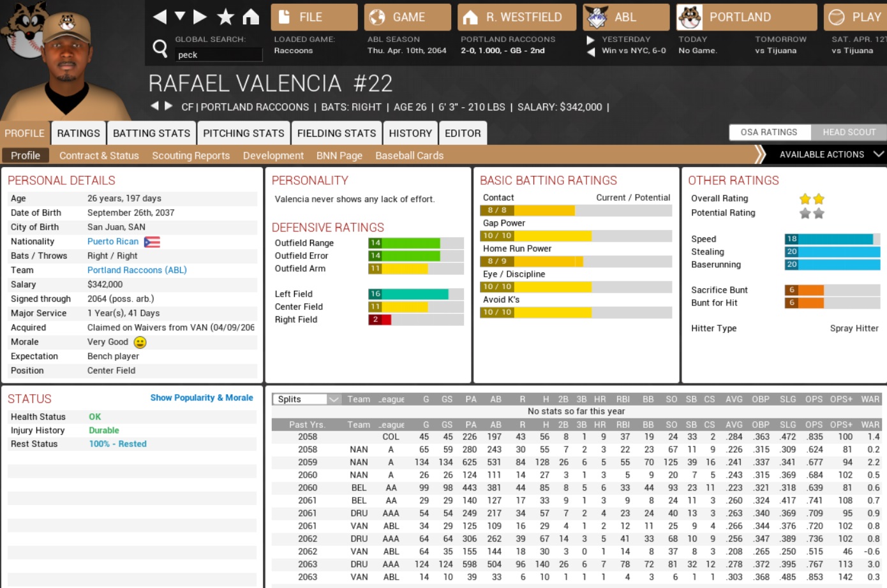Click the Puerto Rican flag icon
Image resolution: width=887 pixels, height=588 pixels.
152,242
